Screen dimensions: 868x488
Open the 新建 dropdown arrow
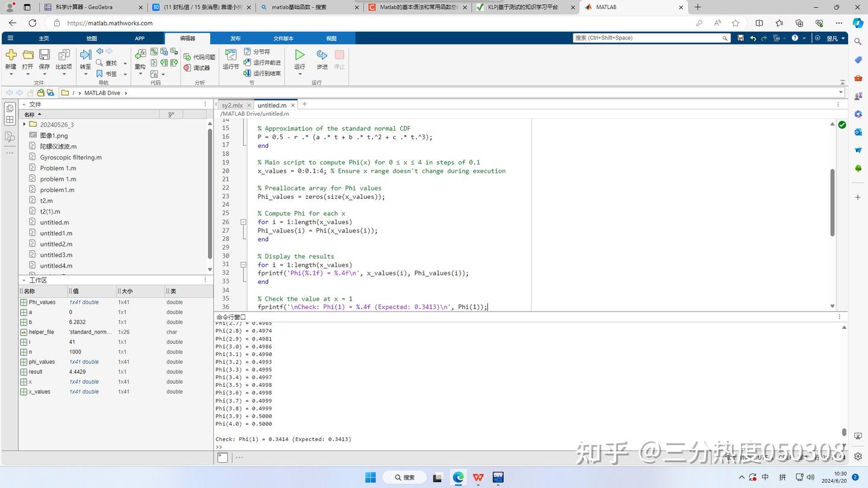tap(11, 74)
